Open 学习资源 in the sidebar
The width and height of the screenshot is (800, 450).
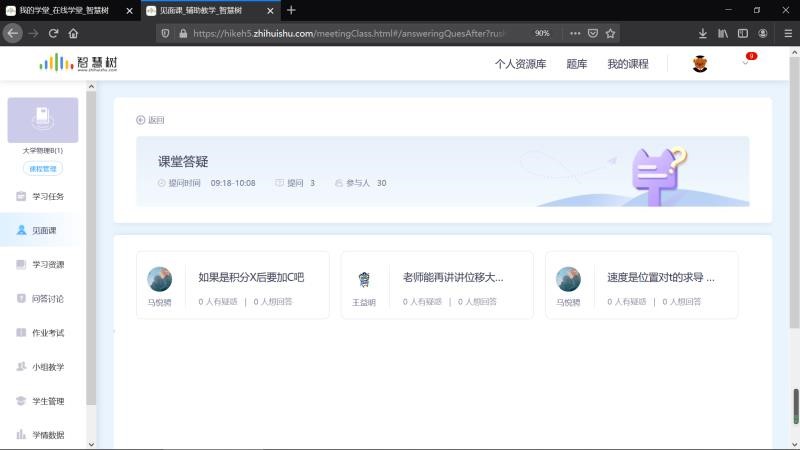[x=47, y=265]
